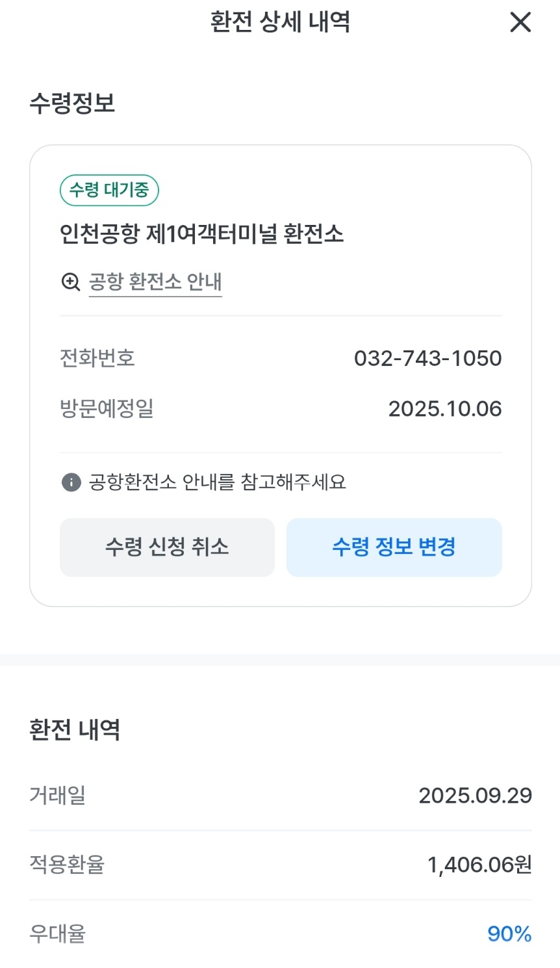The width and height of the screenshot is (560, 968).
Task: Tap the 공항환전소 안내를 참고해주세요 notice text
Action: [217, 482]
